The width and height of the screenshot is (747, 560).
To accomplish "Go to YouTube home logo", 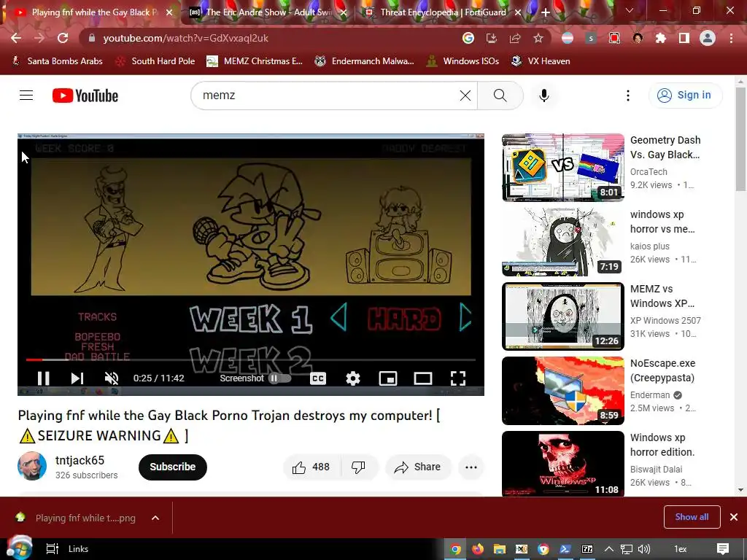I will point(85,96).
